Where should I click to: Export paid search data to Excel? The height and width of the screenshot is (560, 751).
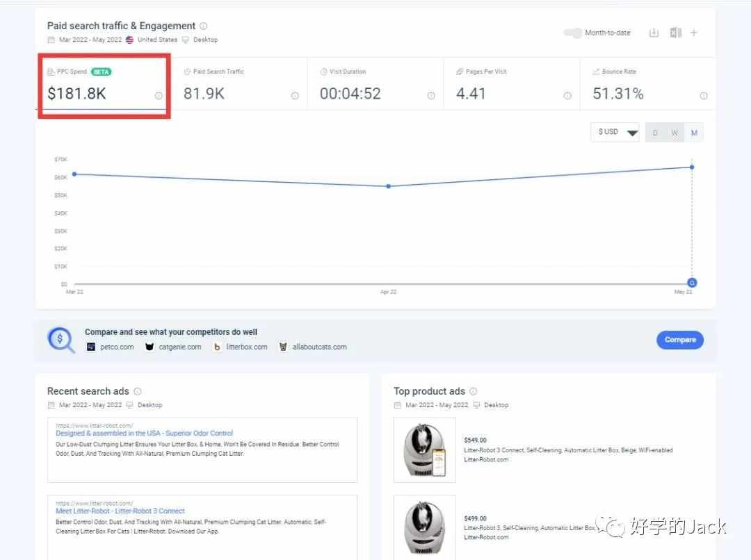click(x=675, y=33)
